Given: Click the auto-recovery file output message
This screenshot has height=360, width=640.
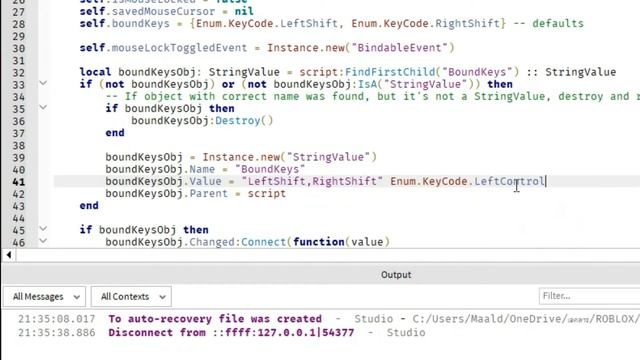Looking at the screenshot, I should [x=215, y=319].
